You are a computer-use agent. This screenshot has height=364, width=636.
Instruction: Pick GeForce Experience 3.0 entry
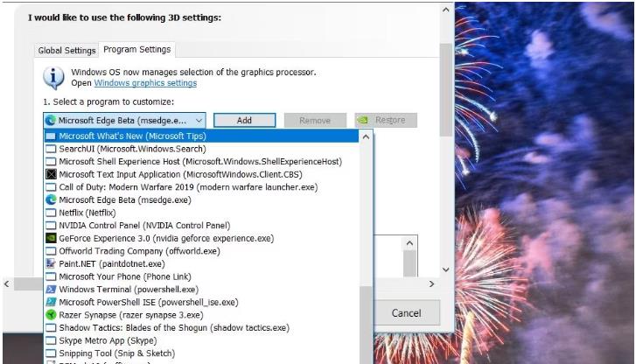pos(201,238)
